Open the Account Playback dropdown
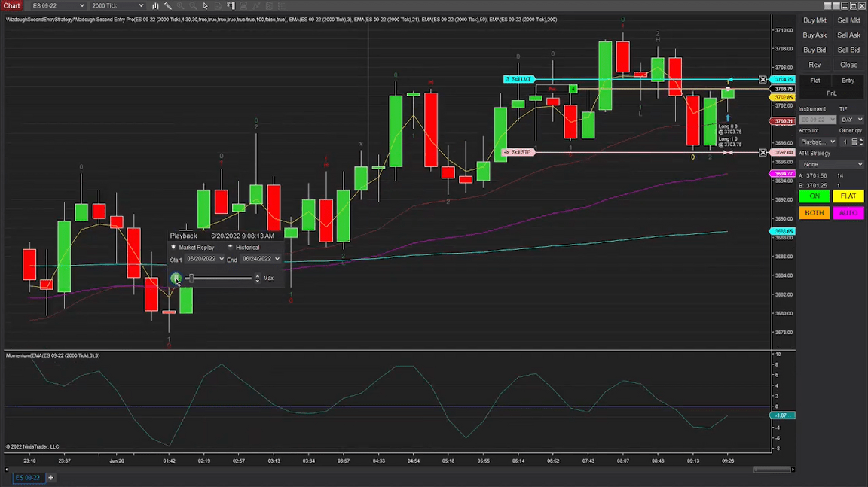Viewport: 868px width, 487px height. tap(818, 142)
